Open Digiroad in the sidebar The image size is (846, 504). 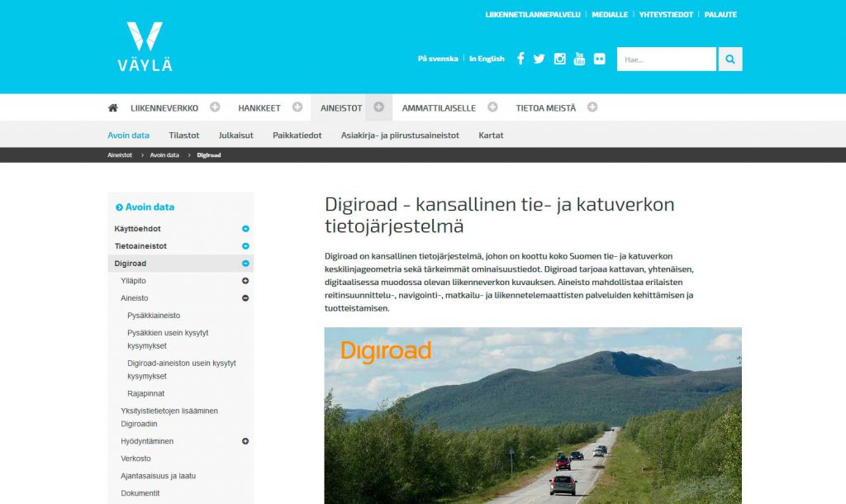(x=130, y=264)
